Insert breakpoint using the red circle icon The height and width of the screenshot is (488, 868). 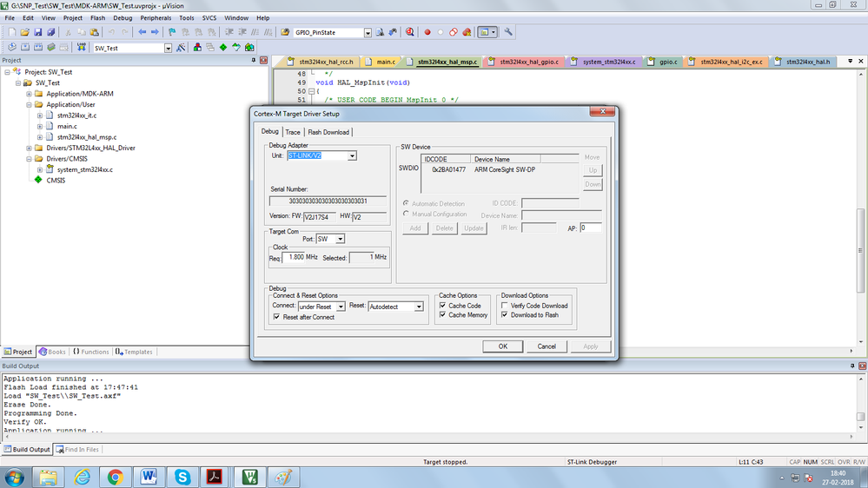tap(427, 33)
